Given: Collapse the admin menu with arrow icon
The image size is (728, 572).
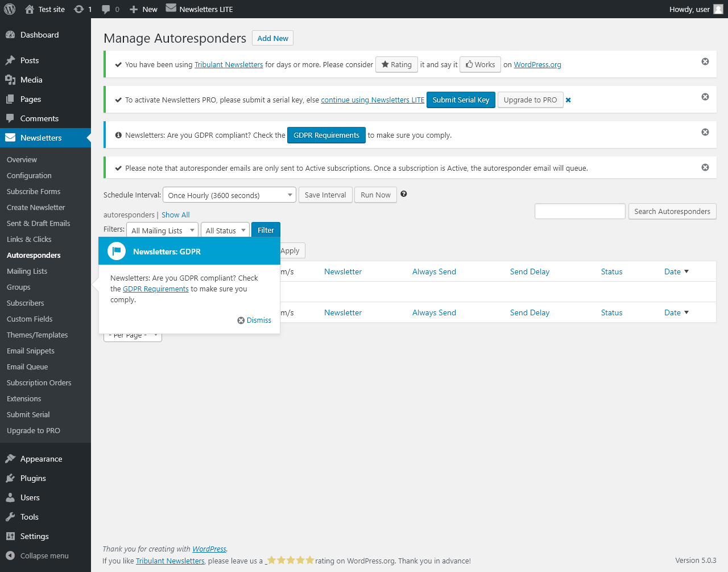Looking at the screenshot, I should coord(10,555).
